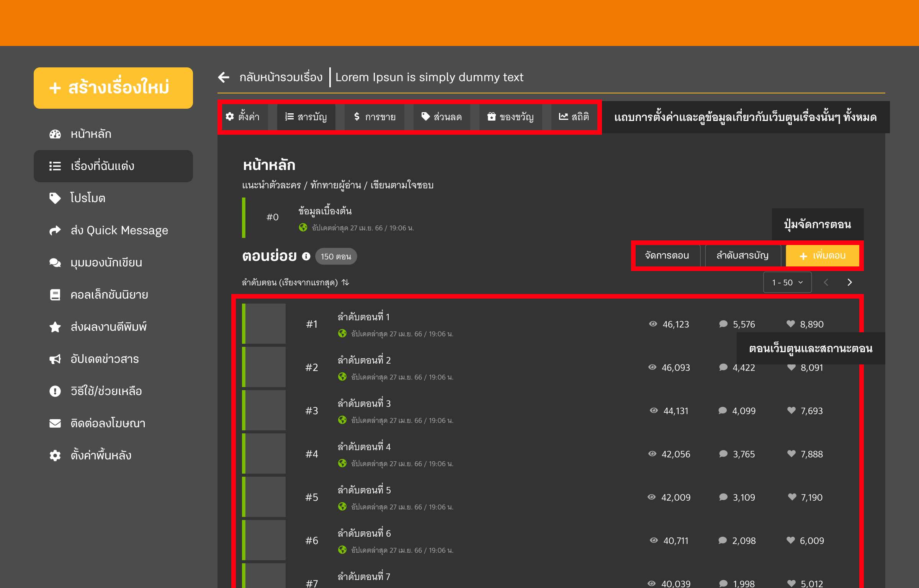Click the likes count 6,009

coord(812,541)
